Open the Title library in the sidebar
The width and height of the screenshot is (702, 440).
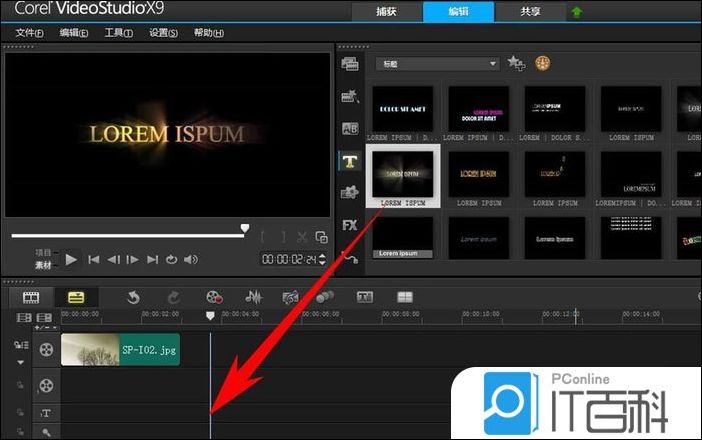350,161
